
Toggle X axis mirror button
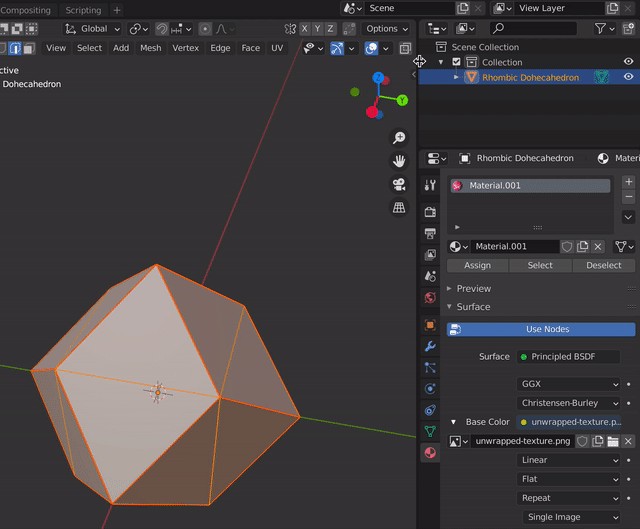305,29
